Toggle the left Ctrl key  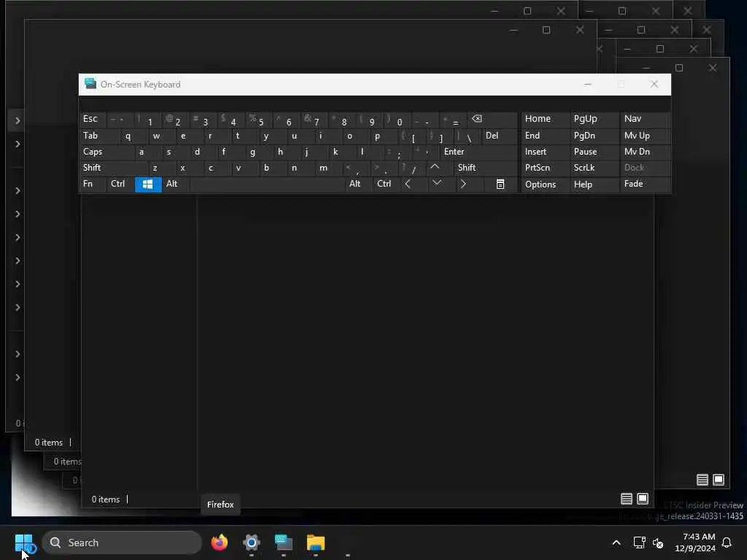120,184
